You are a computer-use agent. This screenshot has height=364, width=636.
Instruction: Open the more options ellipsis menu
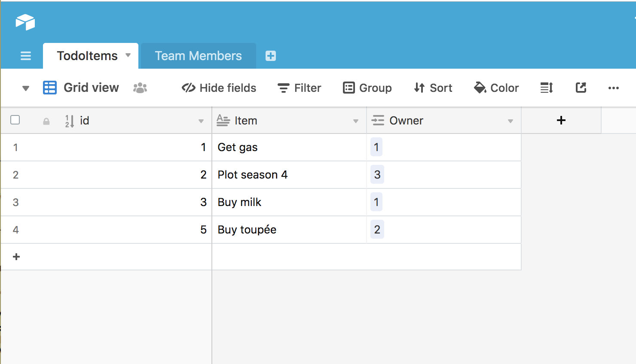(613, 88)
